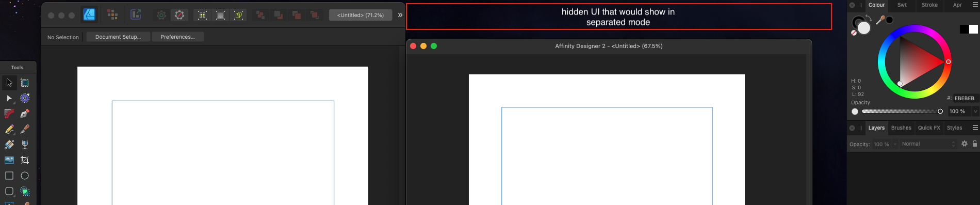Image resolution: width=980 pixels, height=205 pixels.
Task: Select the Ellipse tool
Action: coord(25,176)
